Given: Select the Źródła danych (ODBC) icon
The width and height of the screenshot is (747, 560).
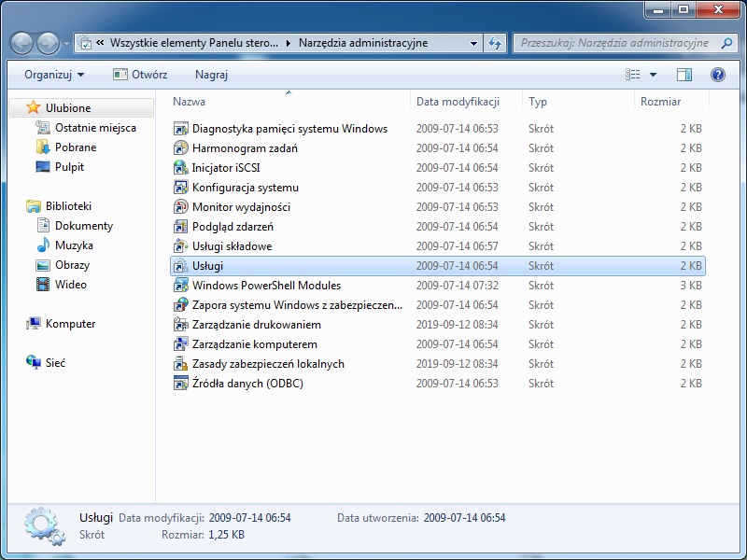Looking at the screenshot, I should (180, 384).
